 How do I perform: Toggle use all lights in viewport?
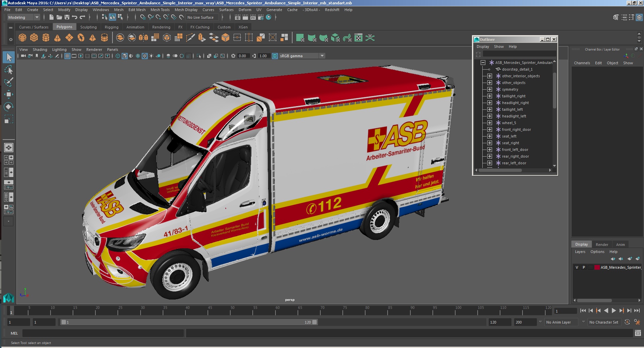151,56
